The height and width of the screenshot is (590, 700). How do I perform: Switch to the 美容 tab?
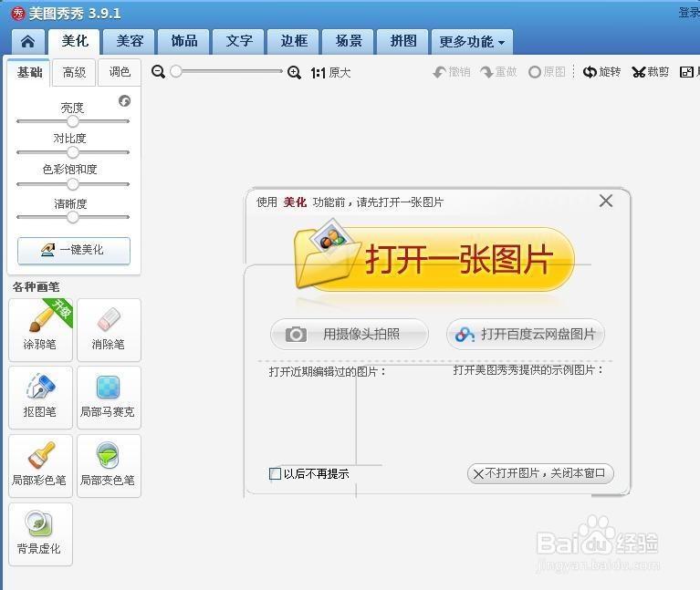click(129, 42)
